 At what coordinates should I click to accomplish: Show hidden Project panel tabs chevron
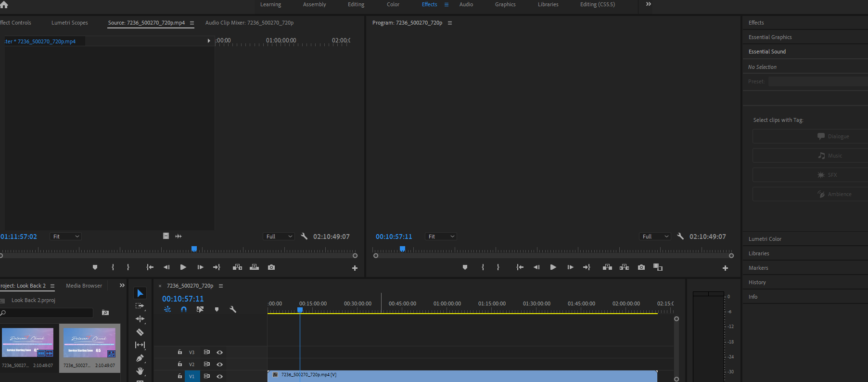pos(122,286)
